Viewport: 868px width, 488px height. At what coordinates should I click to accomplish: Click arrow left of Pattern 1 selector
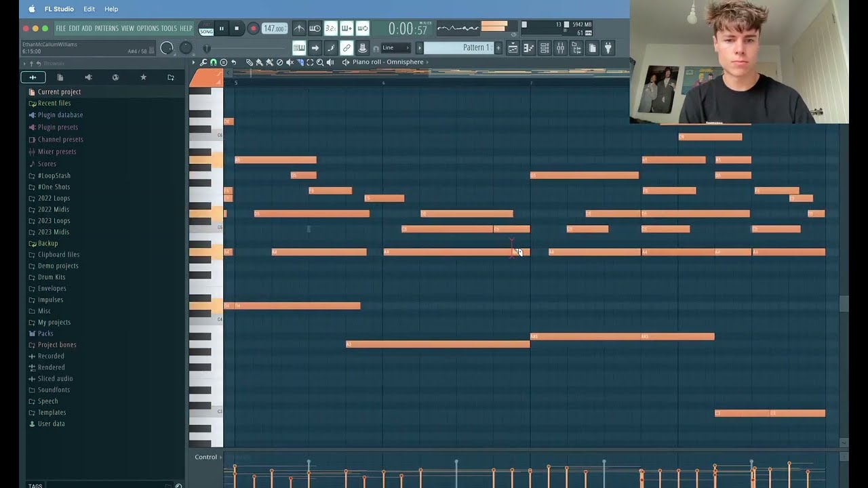(x=419, y=48)
